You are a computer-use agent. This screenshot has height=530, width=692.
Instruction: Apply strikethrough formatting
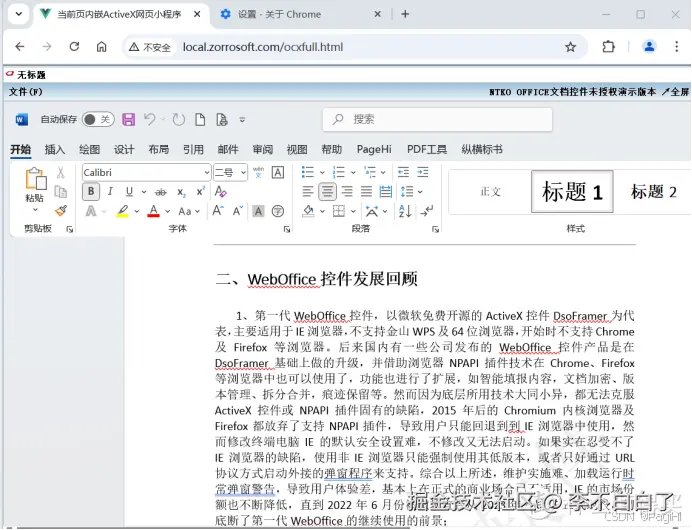tap(161, 192)
